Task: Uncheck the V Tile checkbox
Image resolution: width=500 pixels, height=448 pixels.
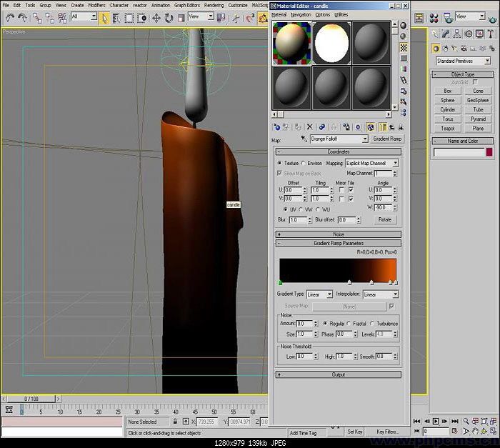Action: (x=351, y=199)
